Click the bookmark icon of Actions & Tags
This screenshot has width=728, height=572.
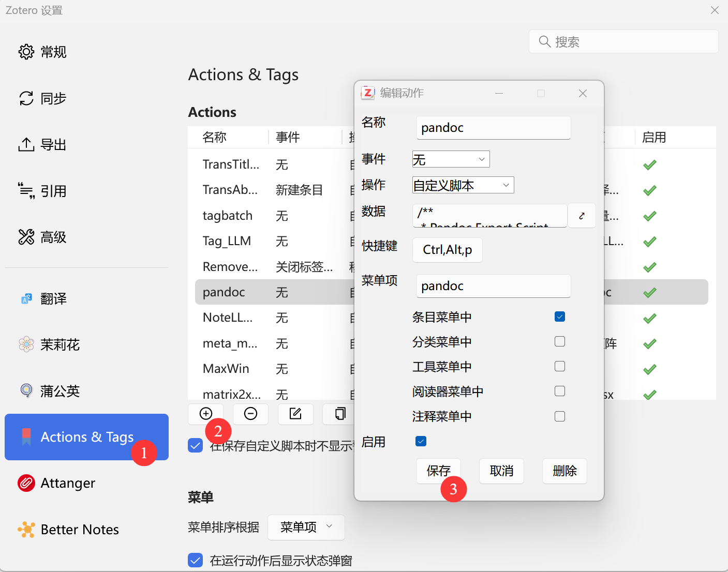point(26,437)
